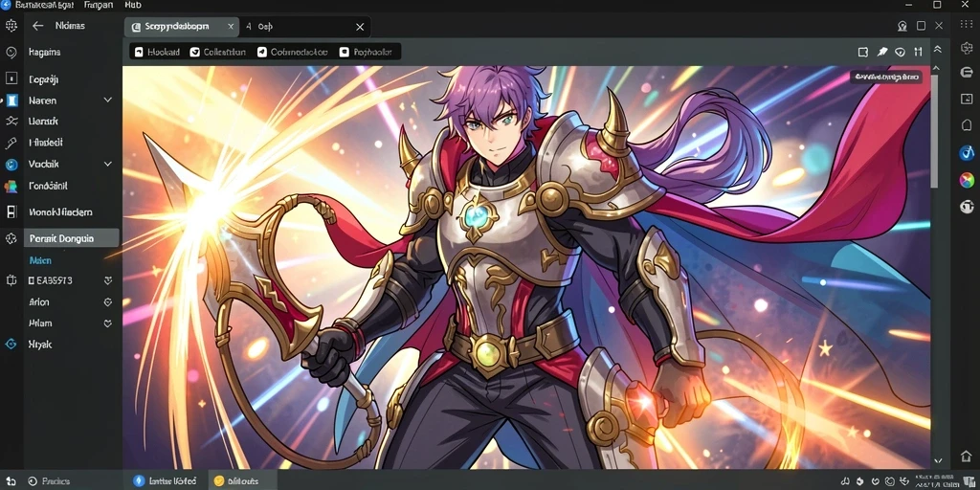Click the home icon at bottom right
Screen dimensions: 980x490
pyautogui.click(x=966, y=457)
